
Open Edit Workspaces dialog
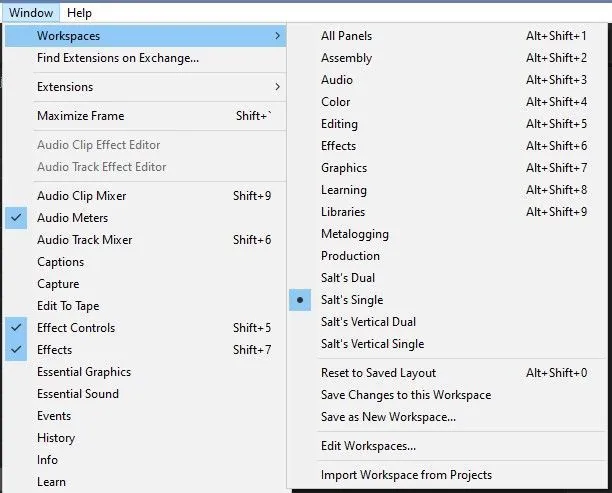tap(368, 446)
